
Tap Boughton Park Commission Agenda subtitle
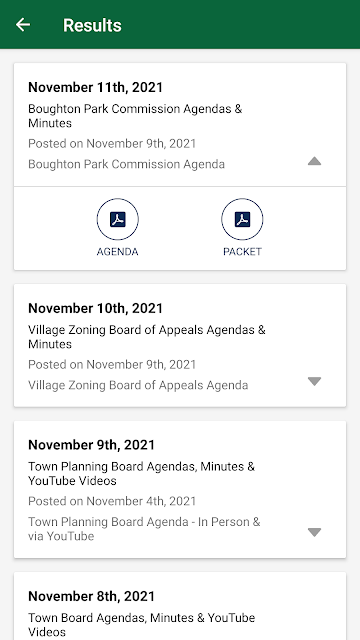127,164
